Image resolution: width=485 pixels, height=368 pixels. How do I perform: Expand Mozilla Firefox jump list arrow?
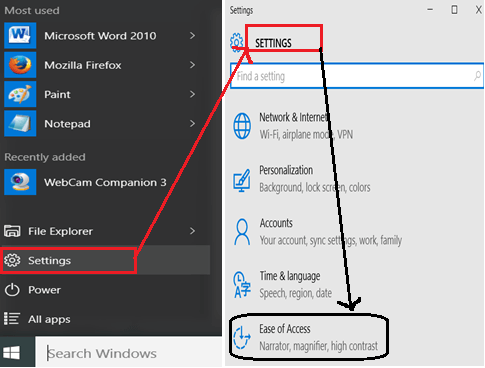192,65
